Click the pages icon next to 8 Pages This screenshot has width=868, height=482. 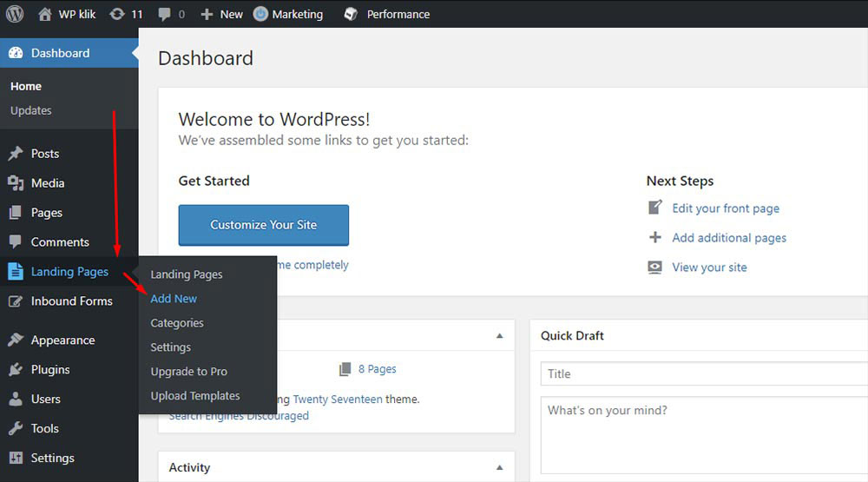coord(345,369)
